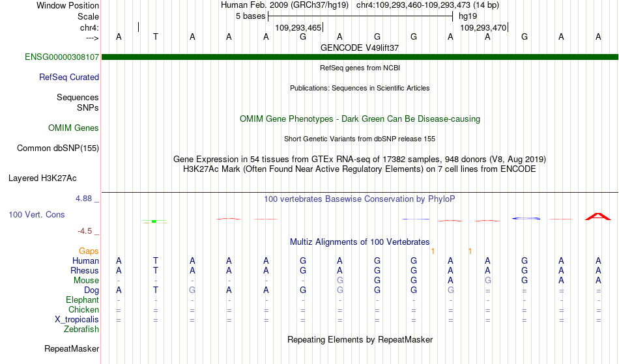The height and width of the screenshot is (364, 619).
Task: Click Repeating Elements by RepeatMasker title
Action: click(360, 339)
